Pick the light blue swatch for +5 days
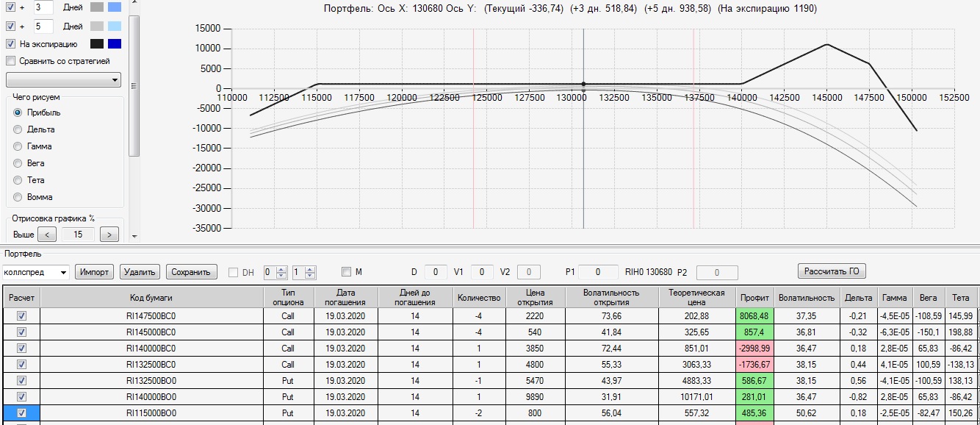 pyautogui.click(x=114, y=26)
